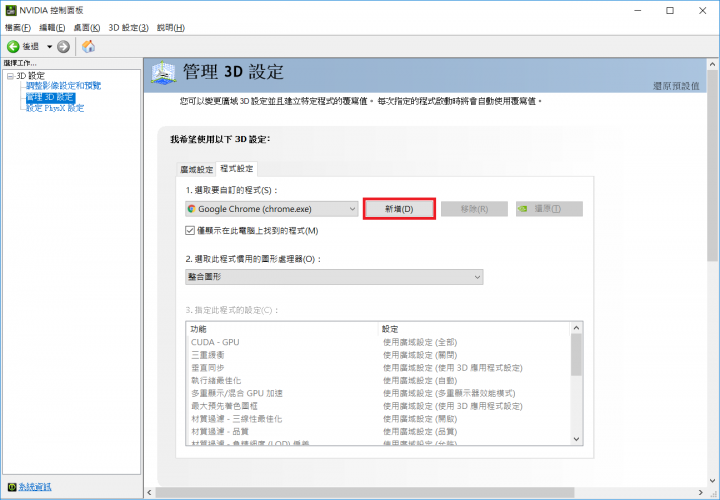Screen dimensions: 720x500
Task: Open the 檔案(F) menu
Action: 18,28
